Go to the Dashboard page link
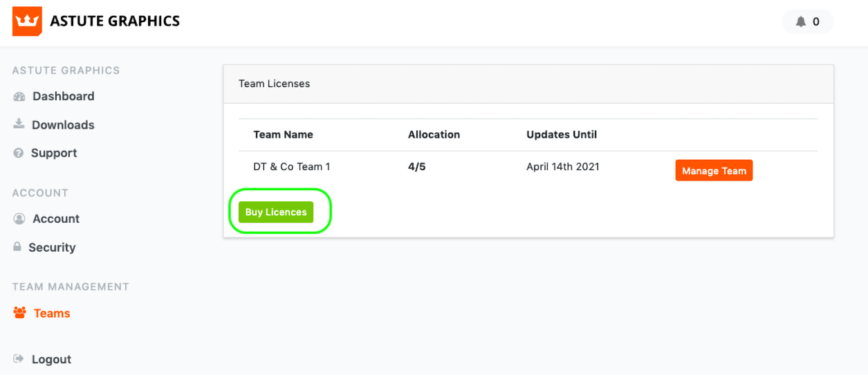The height and width of the screenshot is (375, 868). 63,96
